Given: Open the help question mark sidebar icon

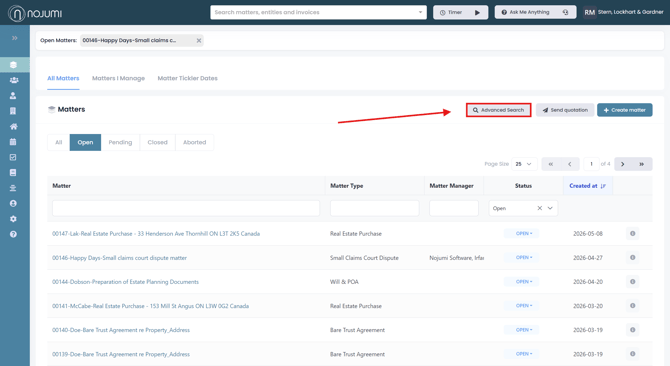Looking at the screenshot, I should (x=13, y=234).
